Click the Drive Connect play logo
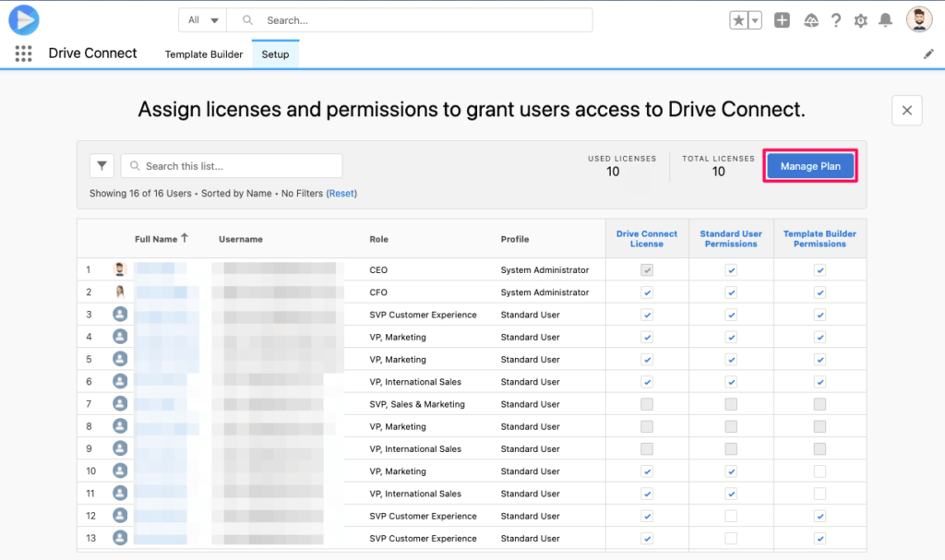Image resolution: width=945 pixels, height=560 pixels. [24, 20]
